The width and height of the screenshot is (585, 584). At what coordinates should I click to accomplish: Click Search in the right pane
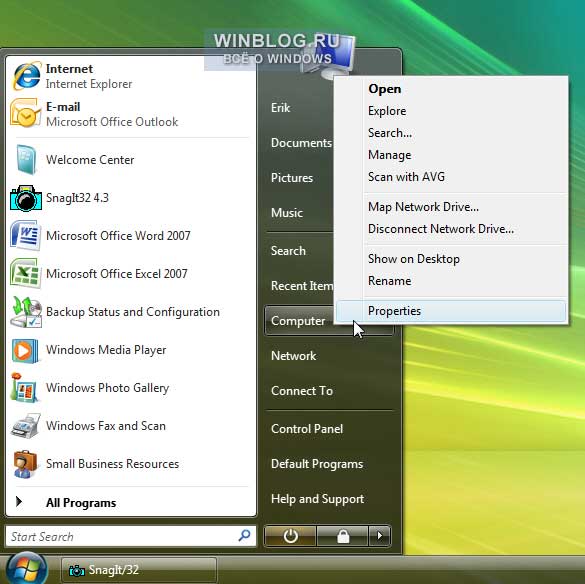[288, 251]
